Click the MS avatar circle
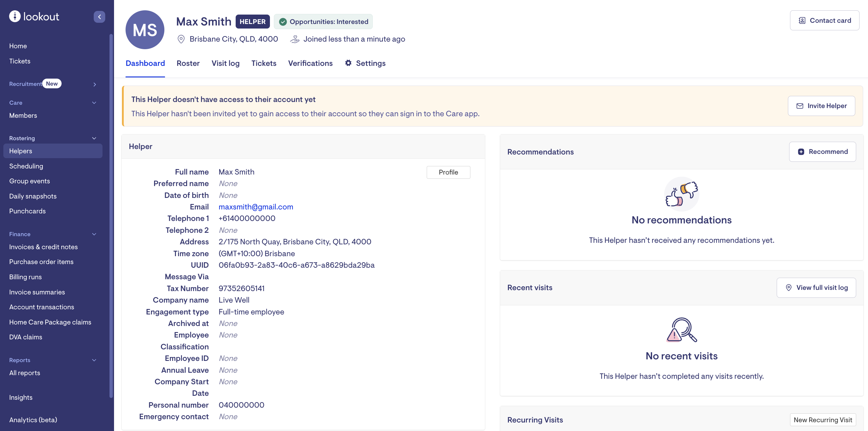Image resolution: width=868 pixels, height=431 pixels. click(x=145, y=30)
